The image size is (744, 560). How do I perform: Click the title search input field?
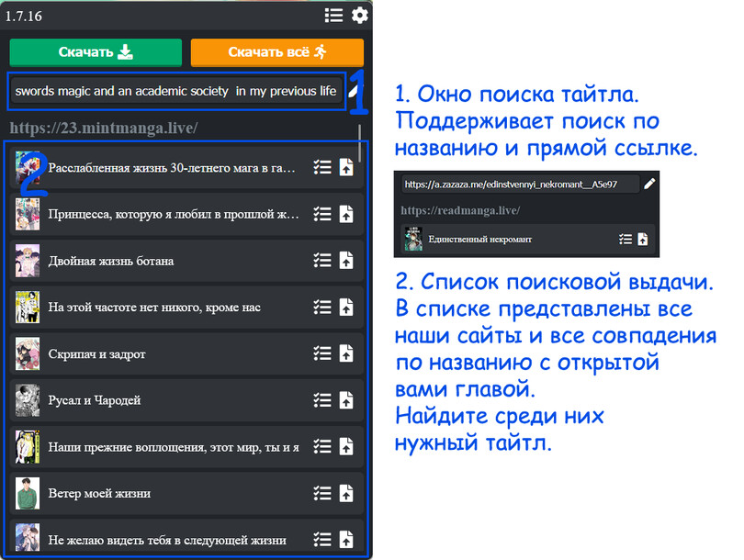176,92
